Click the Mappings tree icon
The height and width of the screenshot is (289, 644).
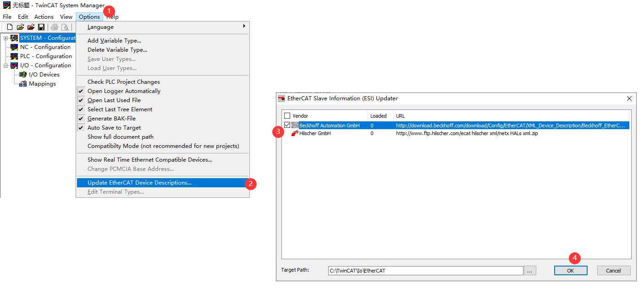pos(23,84)
